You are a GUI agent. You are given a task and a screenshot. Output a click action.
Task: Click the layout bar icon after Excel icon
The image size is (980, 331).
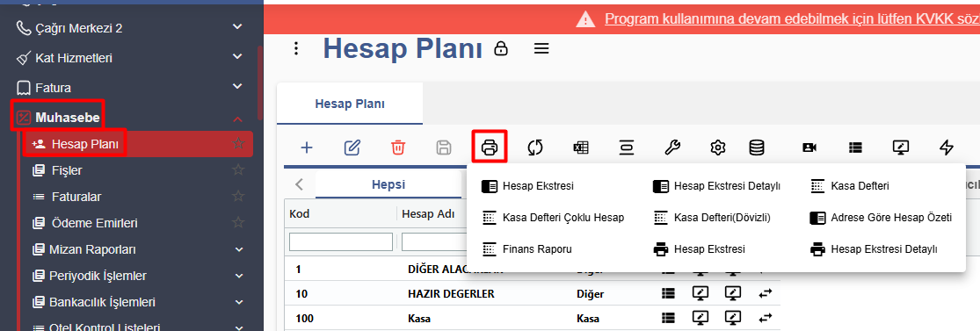tap(627, 148)
